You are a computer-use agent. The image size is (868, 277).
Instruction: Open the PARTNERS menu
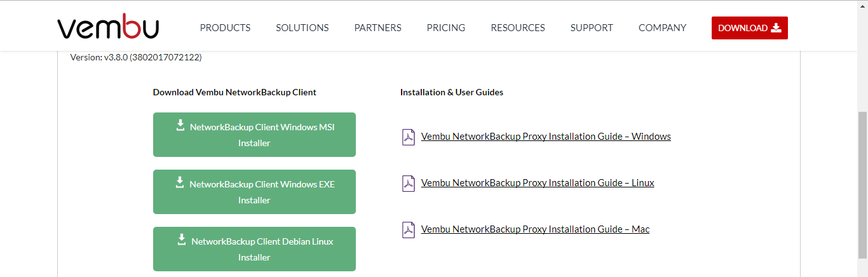click(378, 28)
